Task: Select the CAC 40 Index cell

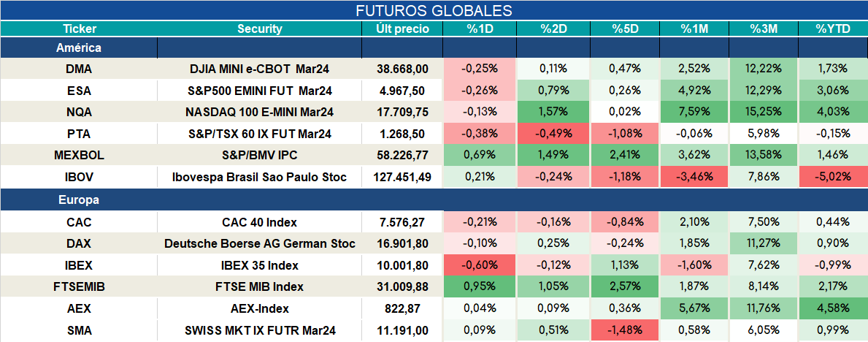Action: coord(260,222)
